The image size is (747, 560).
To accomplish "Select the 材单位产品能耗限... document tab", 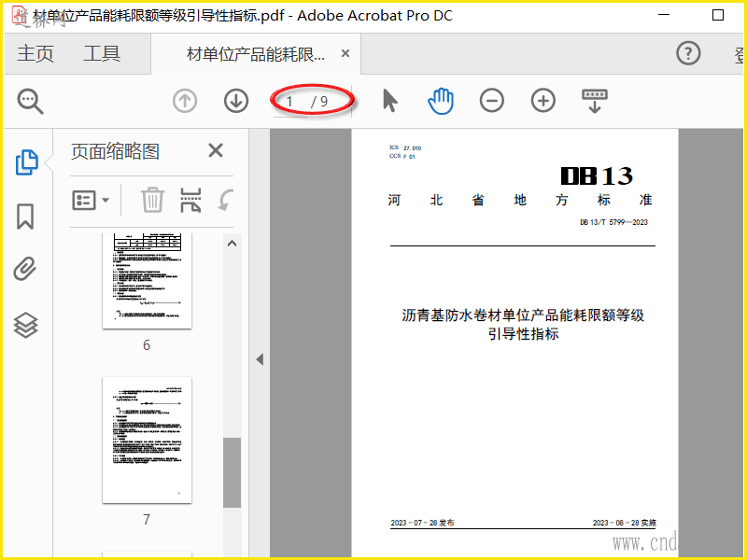I will click(x=255, y=54).
